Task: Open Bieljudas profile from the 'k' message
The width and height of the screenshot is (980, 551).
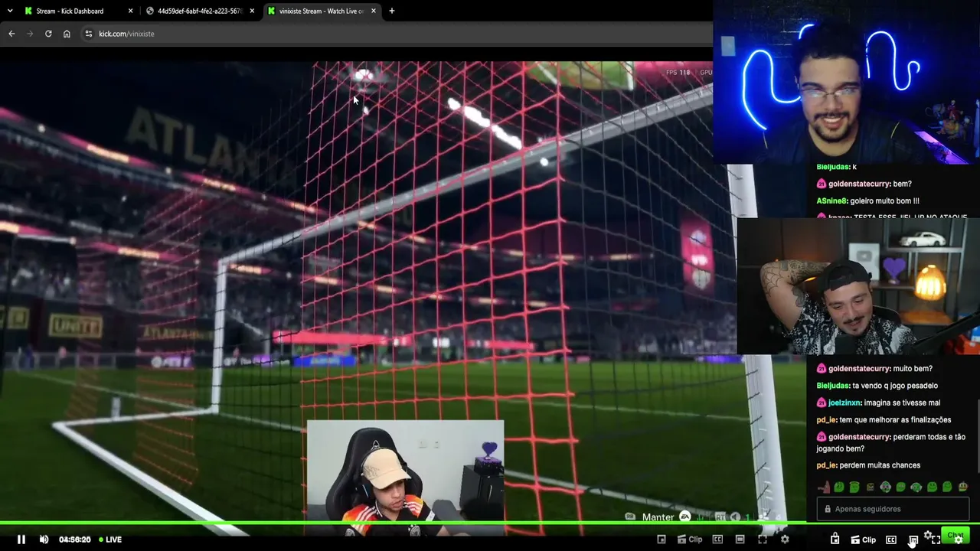Action: (x=833, y=167)
